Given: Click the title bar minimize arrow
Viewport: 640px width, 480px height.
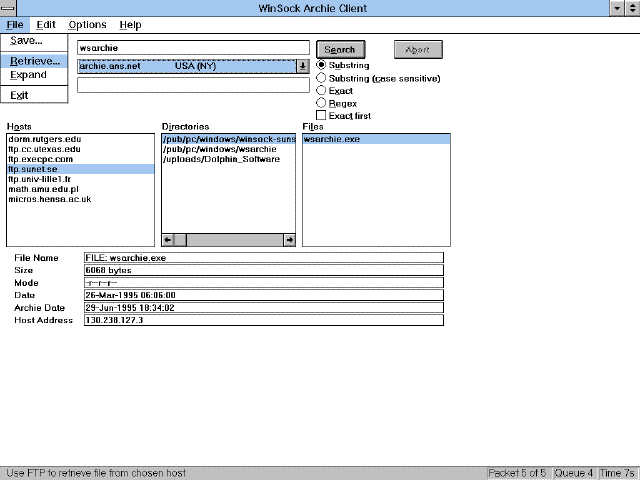Looking at the screenshot, I should click(x=617, y=8).
